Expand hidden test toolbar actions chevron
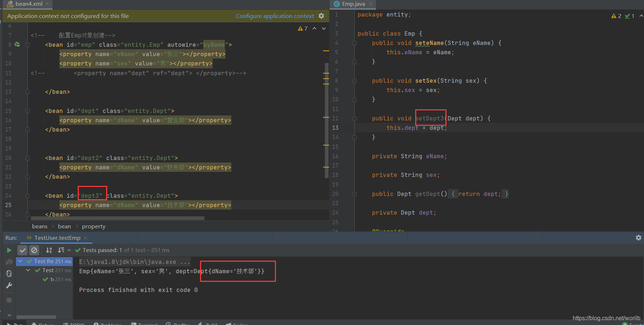 tap(69, 250)
